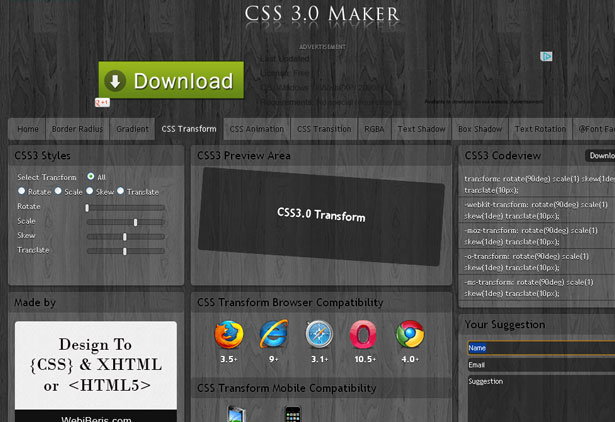Click the CSS3.0 Transform preview box
Image resolution: width=615 pixels, height=422 pixels.
coord(321,216)
